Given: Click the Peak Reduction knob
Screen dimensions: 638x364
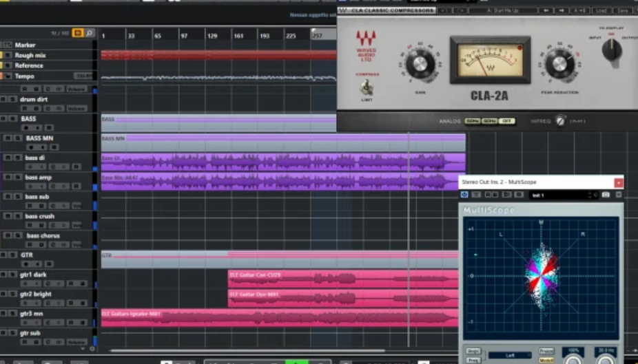Looking at the screenshot, I should tap(559, 65).
